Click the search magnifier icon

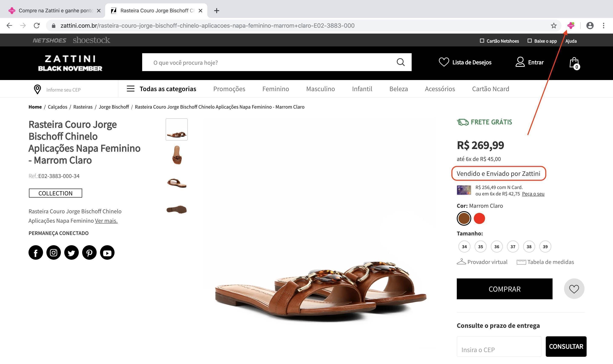401,62
